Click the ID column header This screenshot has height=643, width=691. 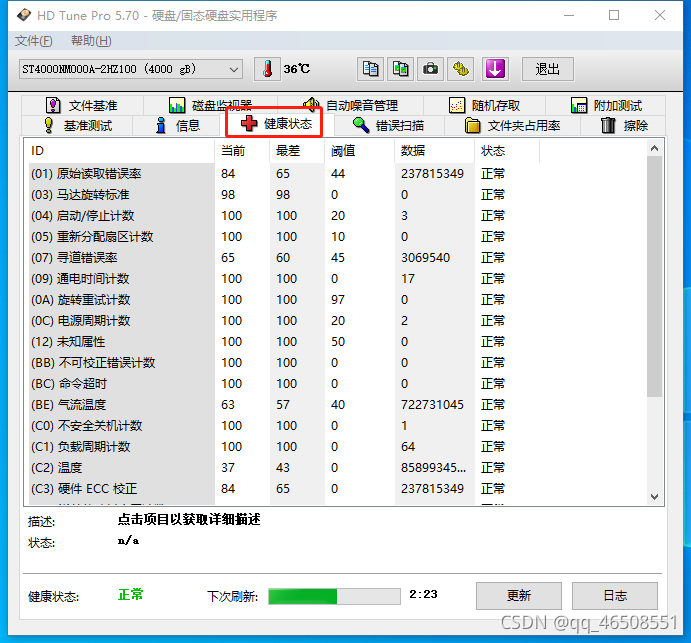[120, 151]
